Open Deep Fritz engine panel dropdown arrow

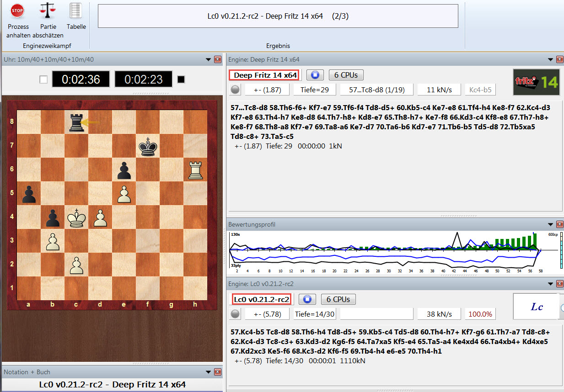(x=550, y=59)
